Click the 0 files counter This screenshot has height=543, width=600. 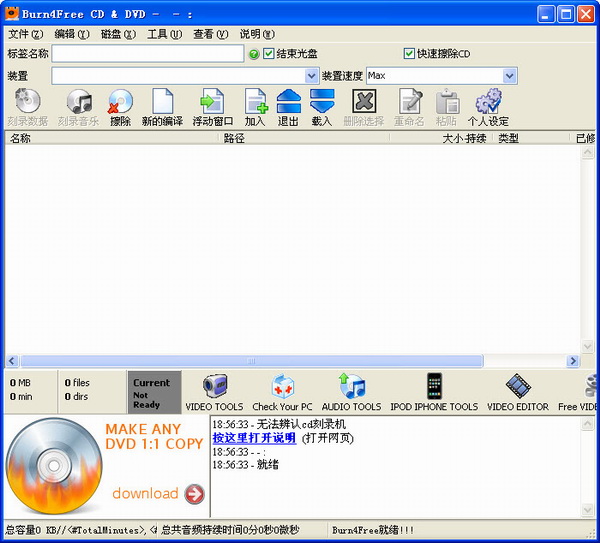pyautogui.click(x=77, y=383)
